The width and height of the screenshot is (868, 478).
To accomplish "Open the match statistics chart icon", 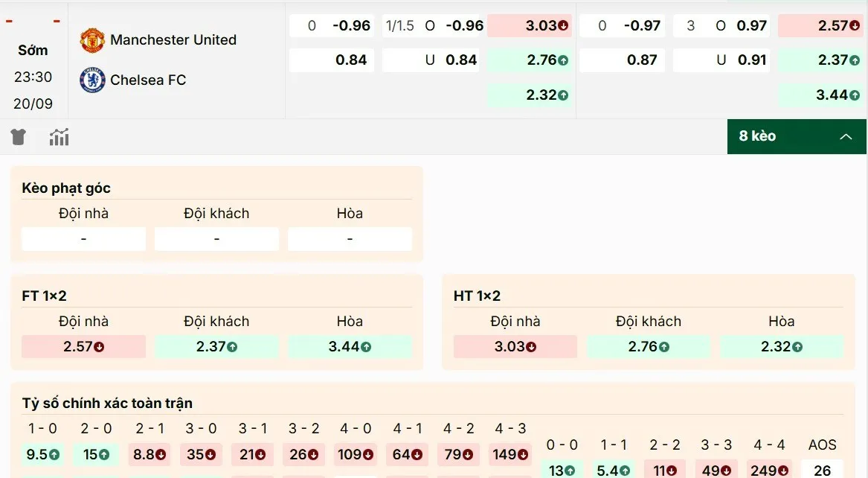I will point(59,137).
